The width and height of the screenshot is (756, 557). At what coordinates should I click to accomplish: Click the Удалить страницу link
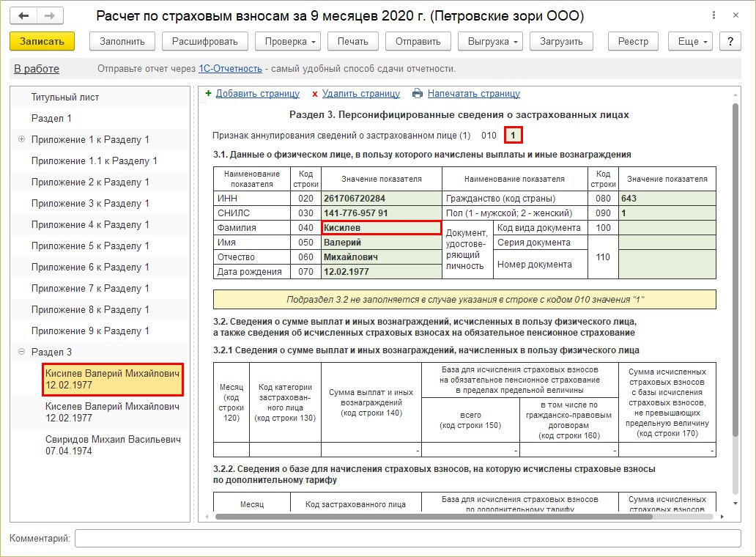click(361, 94)
